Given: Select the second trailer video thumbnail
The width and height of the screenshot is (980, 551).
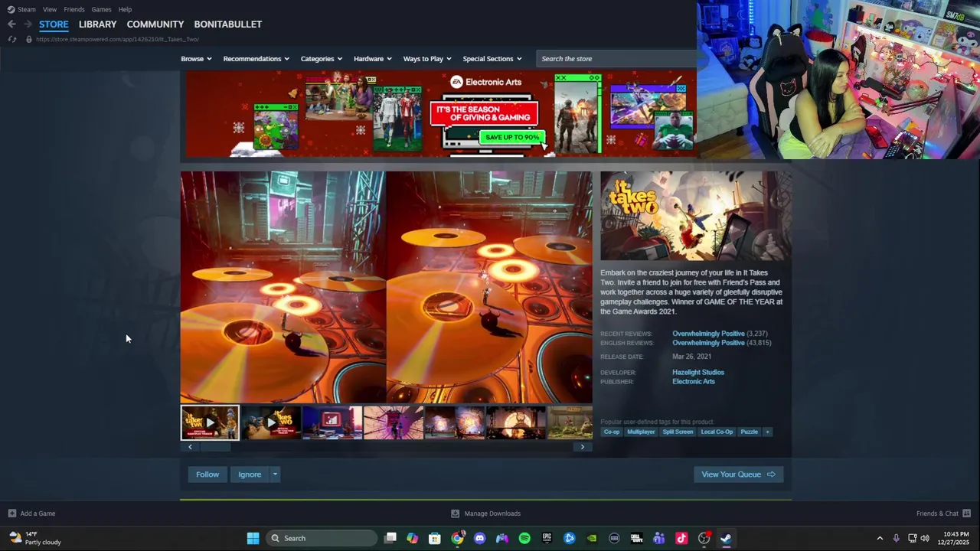Looking at the screenshot, I should tap(271, 422).
